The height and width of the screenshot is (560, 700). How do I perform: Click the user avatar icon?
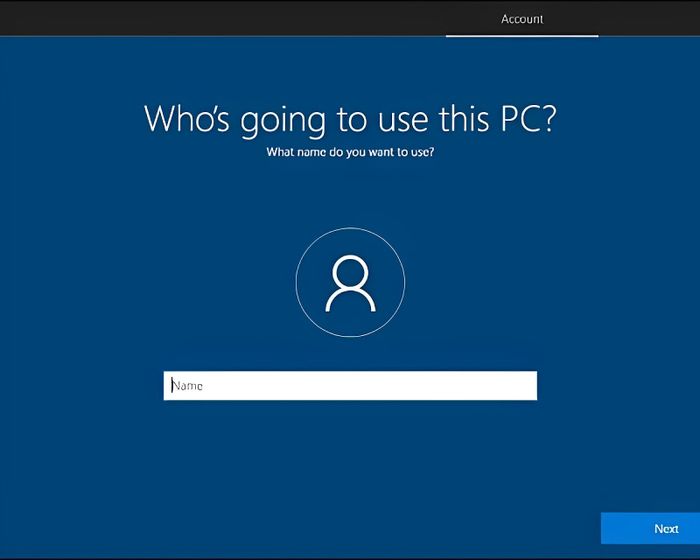(x=350, y=282)
